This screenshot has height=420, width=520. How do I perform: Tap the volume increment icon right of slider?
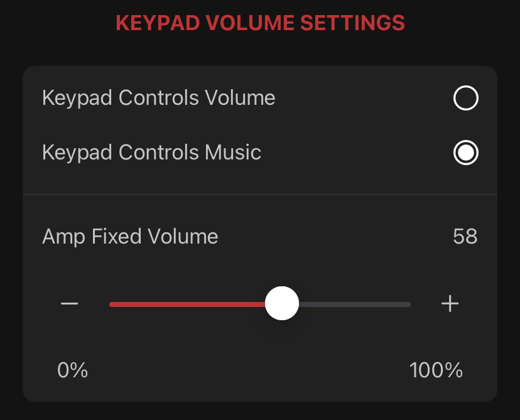point(450,303)
